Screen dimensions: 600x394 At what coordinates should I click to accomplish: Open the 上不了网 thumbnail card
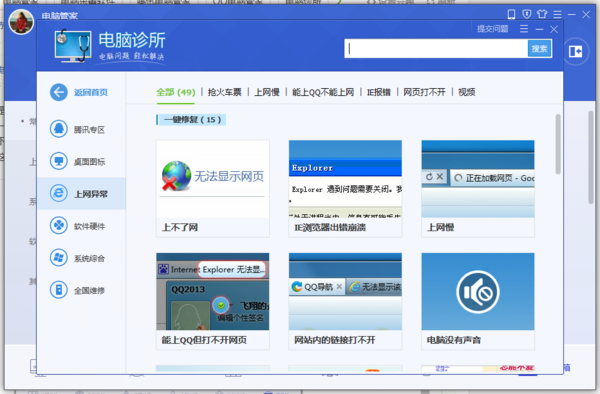tap(213, 189)
